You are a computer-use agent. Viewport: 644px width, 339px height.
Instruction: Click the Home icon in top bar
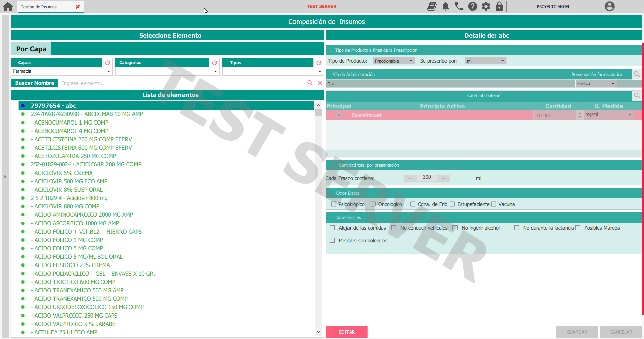click(8, 7)
